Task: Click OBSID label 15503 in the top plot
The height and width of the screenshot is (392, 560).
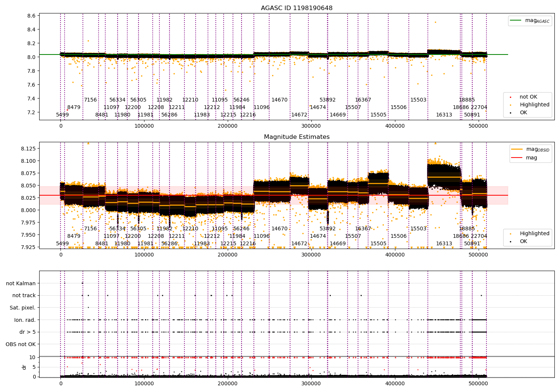Action: tap(418, 100)
